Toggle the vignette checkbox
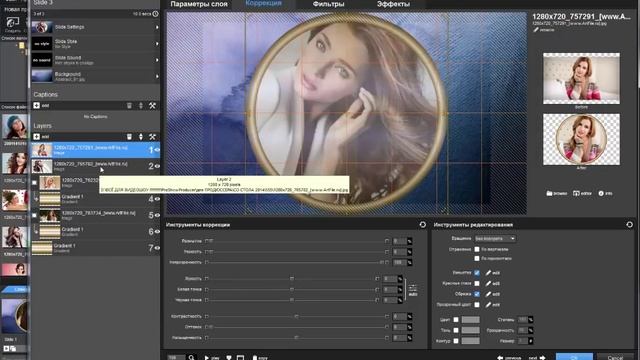 477,273
